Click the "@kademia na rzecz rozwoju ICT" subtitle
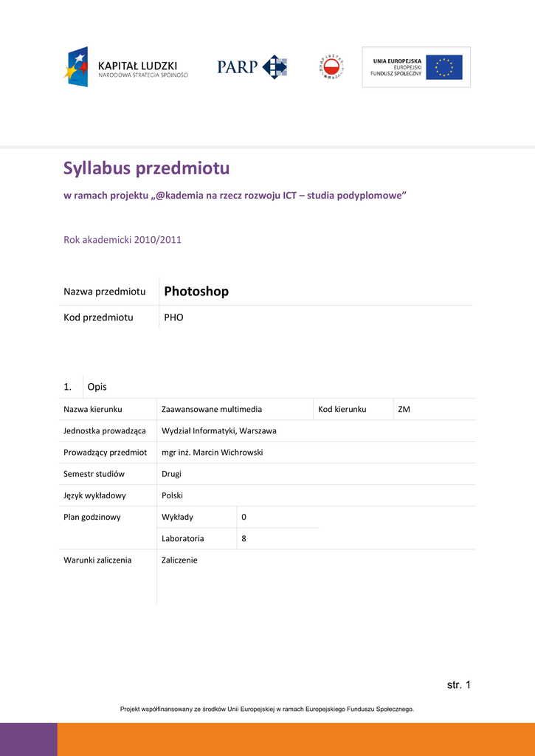Viewport: 535px width, 756px height. click(235, 195)
